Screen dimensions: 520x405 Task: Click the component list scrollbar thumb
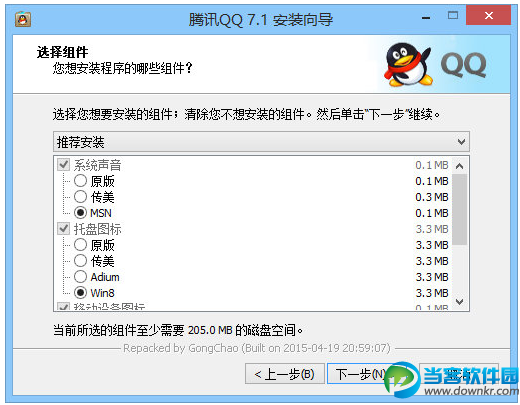click(460, 209)
